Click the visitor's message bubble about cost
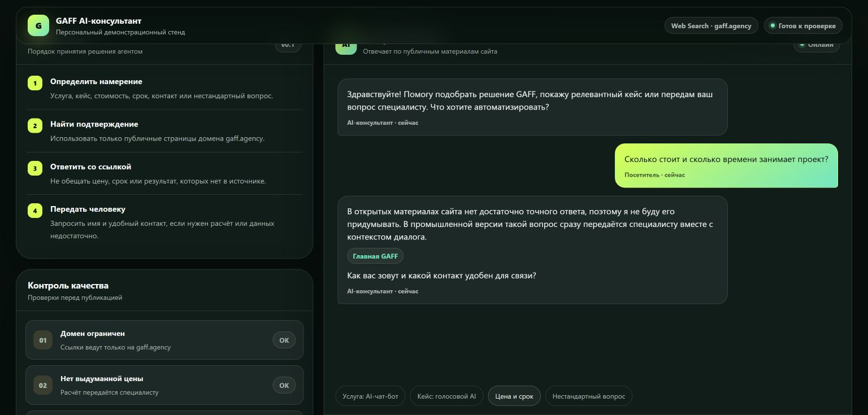The height and width of the screenshot is (415, 868). 726,165
